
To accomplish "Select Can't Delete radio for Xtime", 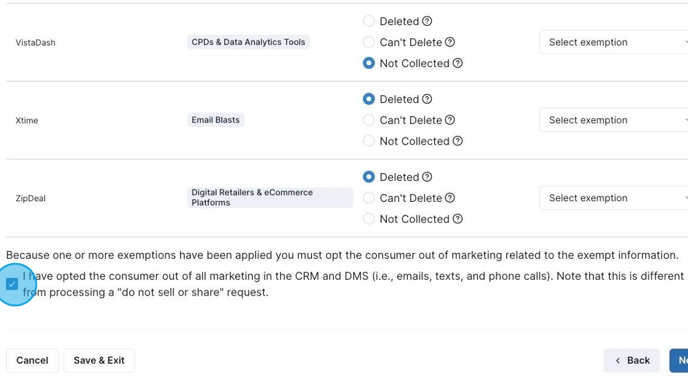I will click(369, 120).
